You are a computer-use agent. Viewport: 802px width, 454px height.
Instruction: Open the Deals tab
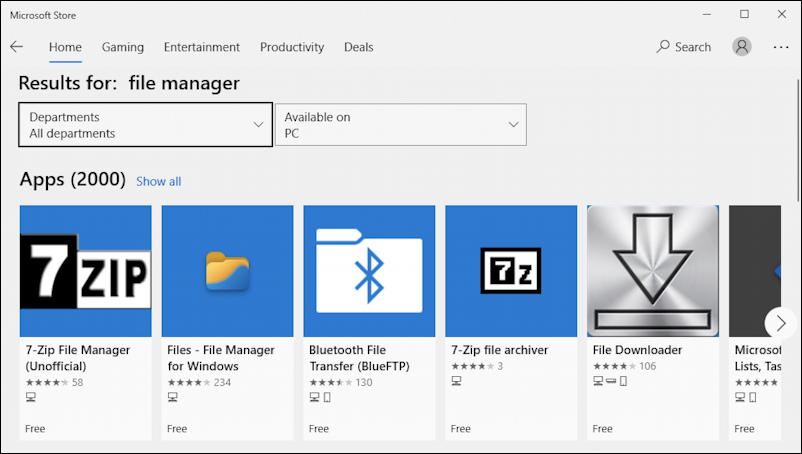point(358,47)
